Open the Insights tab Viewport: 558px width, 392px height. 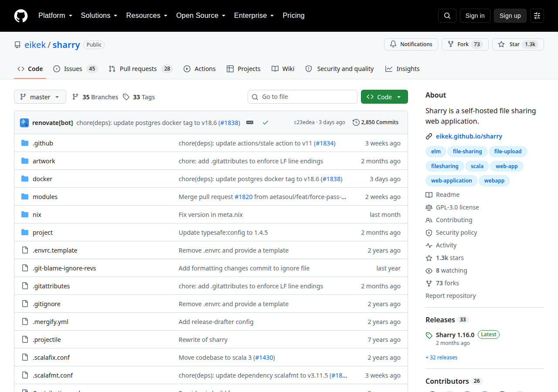[402, 69]
